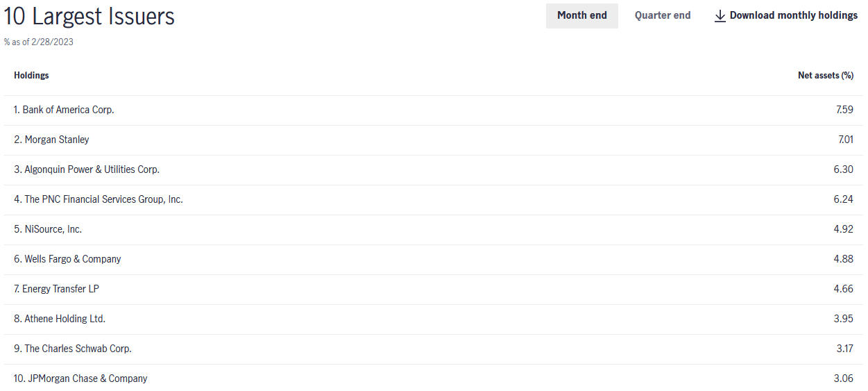The width and height of the screenshot is (868, 391).
Task: Select Athene Holding Ltd. row
Action: tap(434, 319)
